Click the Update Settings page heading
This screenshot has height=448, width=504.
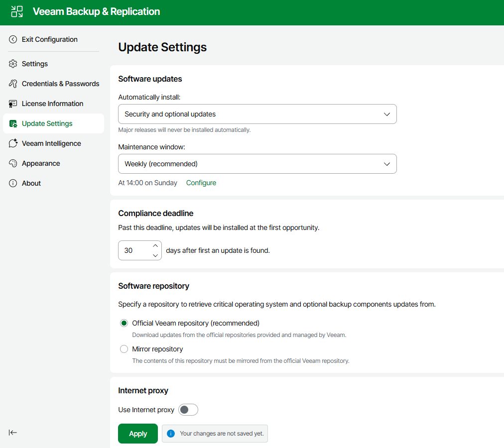click(162, 47)
